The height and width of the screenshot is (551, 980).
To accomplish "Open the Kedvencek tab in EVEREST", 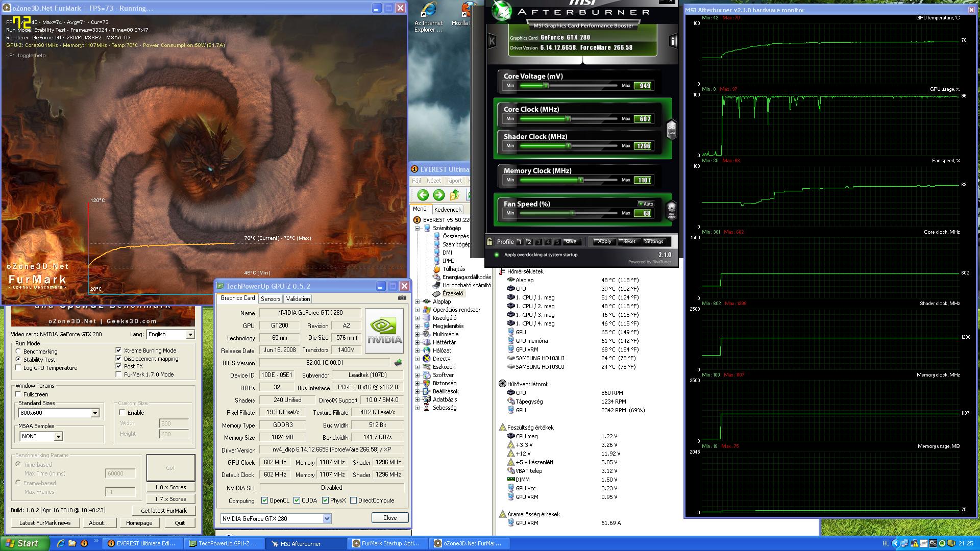I will (448, 210).
